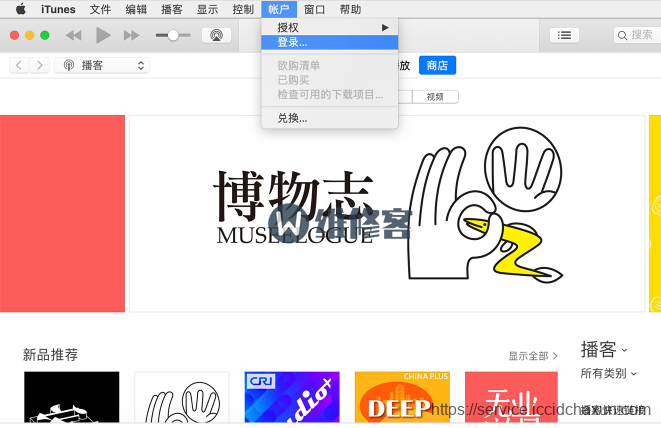Open the 播客 menu in menu bar
This screenshot has width=661, height=428.
tap(172, 9)
